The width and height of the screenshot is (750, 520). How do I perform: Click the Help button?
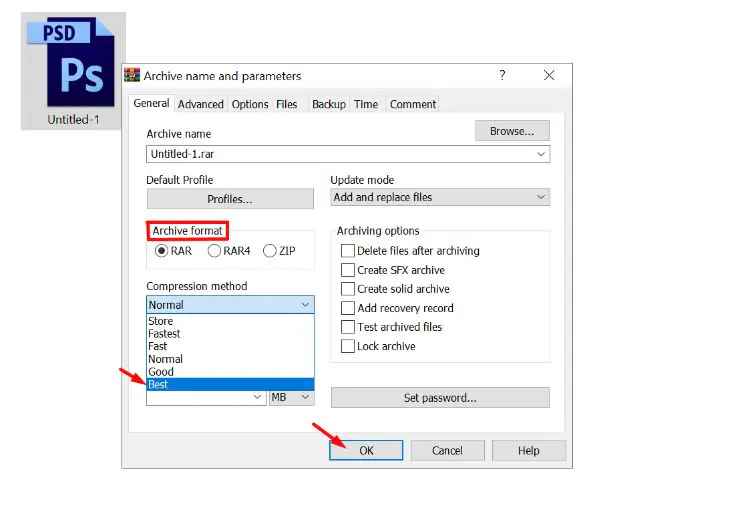pos(529,451)
